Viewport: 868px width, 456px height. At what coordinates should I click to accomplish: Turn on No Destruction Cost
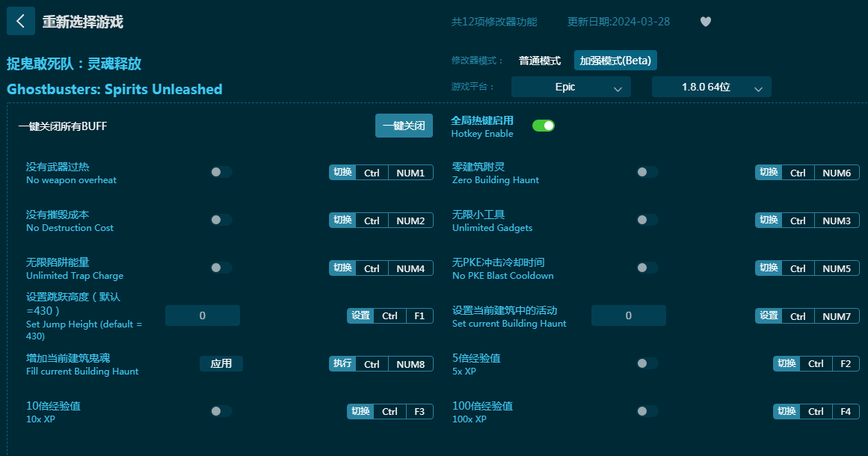click(x=221, y=220)
